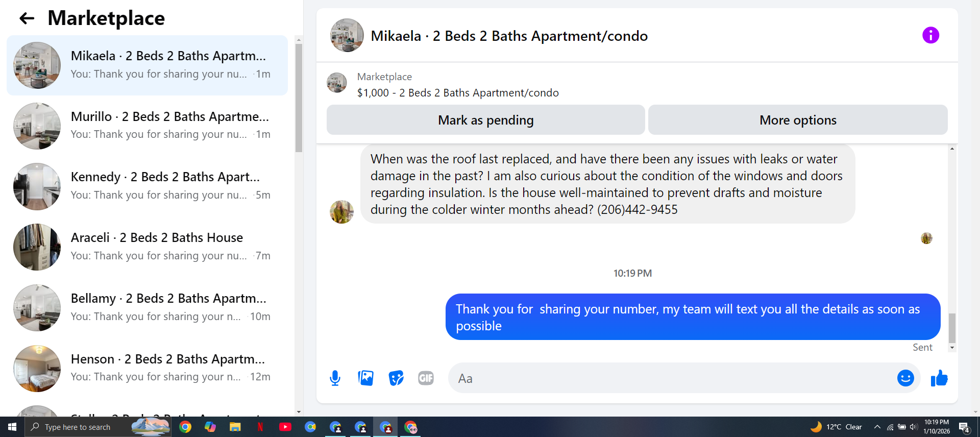
Task: Record a voice clip with microphone
Action: point(335,378)
